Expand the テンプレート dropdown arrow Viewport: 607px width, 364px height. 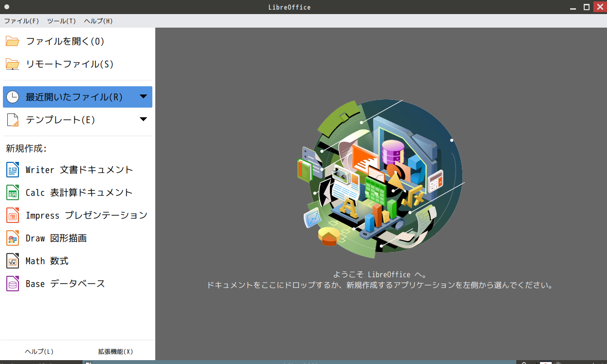tap(143, 119)
